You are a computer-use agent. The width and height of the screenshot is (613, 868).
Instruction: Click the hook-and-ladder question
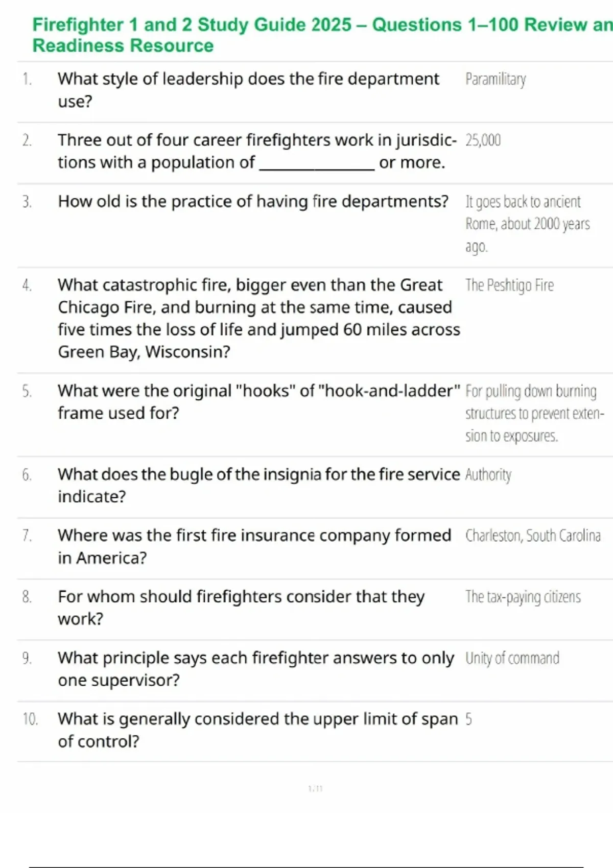[x=258, y=402]
